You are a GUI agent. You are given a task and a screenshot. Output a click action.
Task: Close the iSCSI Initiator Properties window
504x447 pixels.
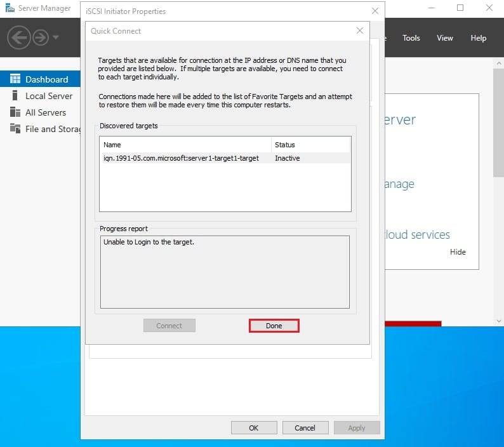pyautogui.click(x=375, y=11)
